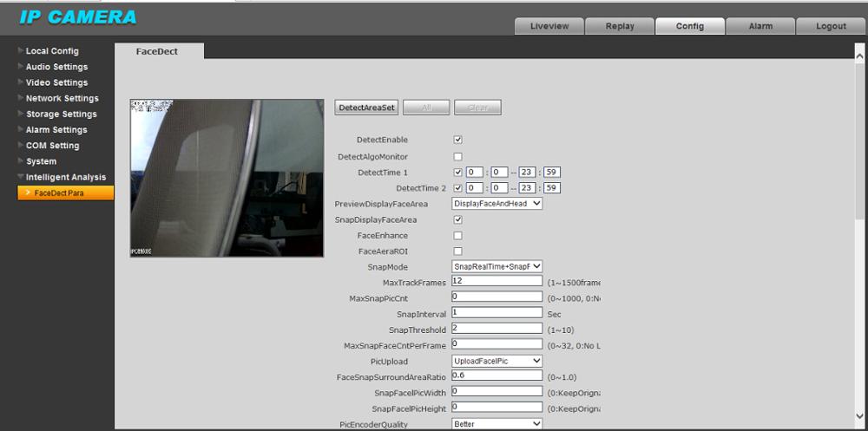Select the FaceDect Para sidebar item

(x=65, y=193)
